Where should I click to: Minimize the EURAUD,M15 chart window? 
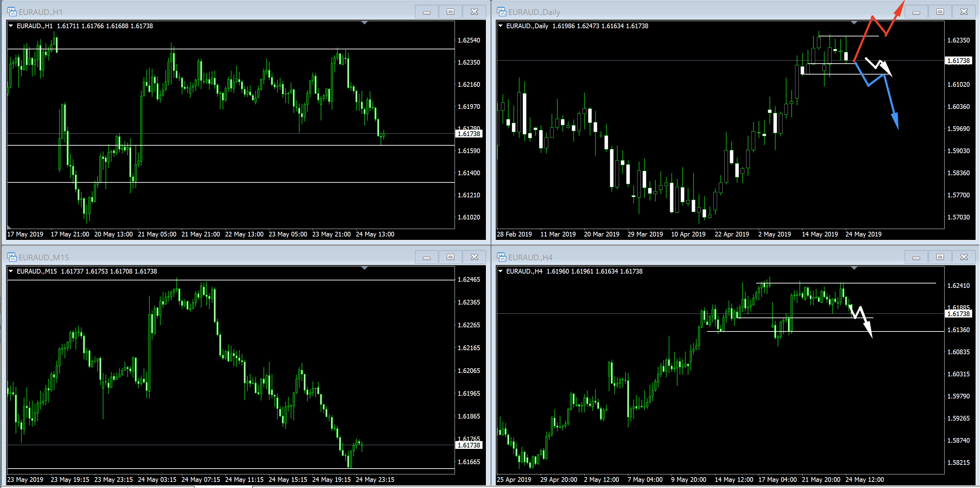426,257
